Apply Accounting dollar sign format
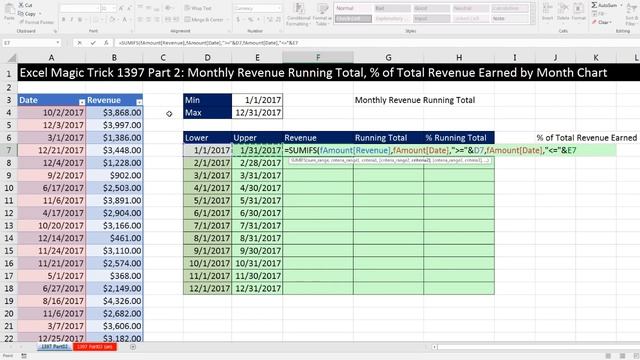The image size is (640, 360). (x=238, y=20)
